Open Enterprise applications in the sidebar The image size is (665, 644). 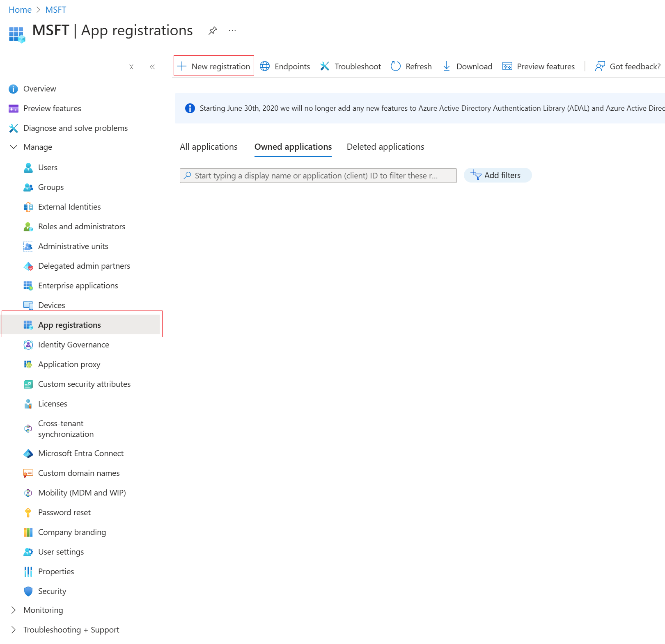[x=78, y=285]
